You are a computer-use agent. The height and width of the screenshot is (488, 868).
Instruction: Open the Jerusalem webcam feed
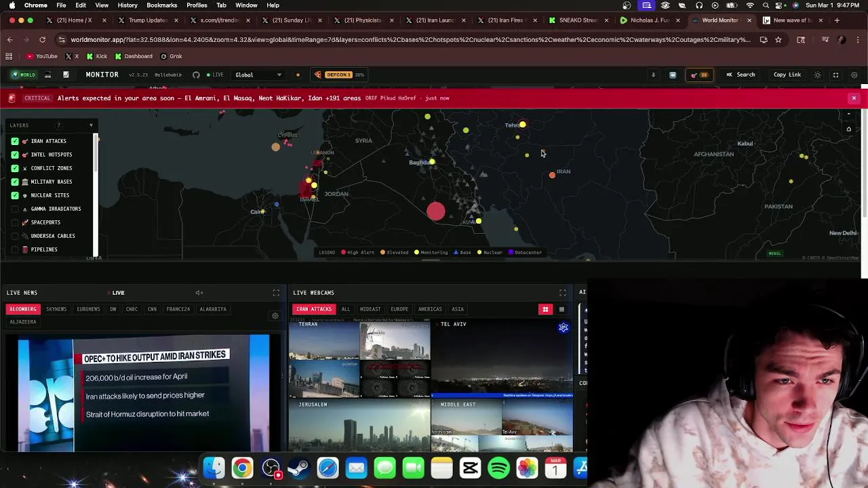(x=359, y=426)
